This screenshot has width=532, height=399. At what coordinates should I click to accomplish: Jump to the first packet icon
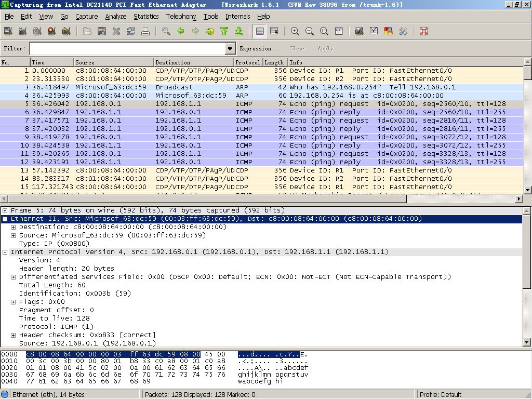coord(224,31)
